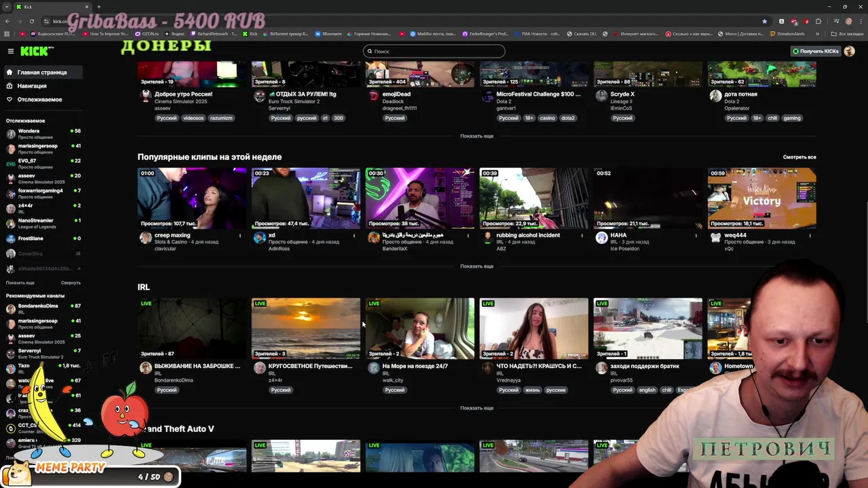868x488 pixels.
Task: Open the asseev avatar under Доброе утро Россия
Action: (145, 97)
